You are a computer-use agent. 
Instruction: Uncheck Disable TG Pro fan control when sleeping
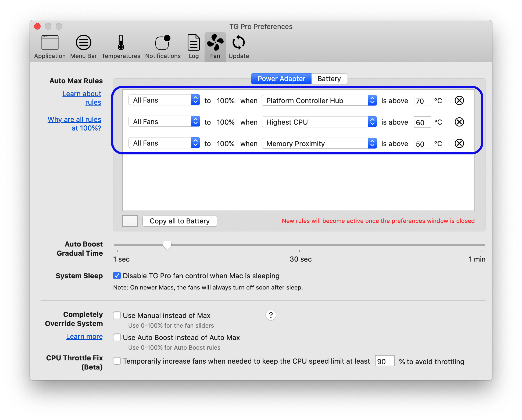[117, 276]
